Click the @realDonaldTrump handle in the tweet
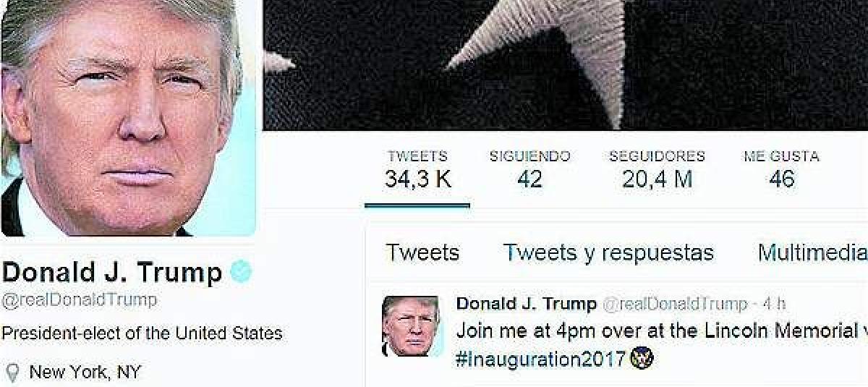The width and height of the screenshot is (868, 387). [x=674, y=304]
